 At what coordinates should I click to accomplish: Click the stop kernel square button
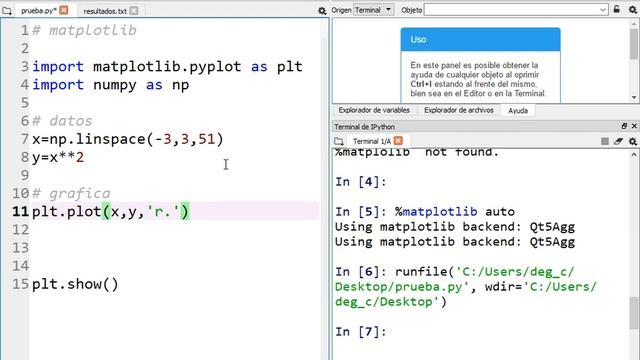pos(605,141)
